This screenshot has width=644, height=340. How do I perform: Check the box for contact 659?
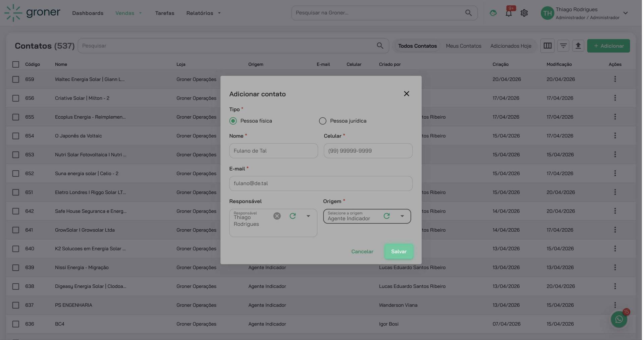[x=16, y=79]
